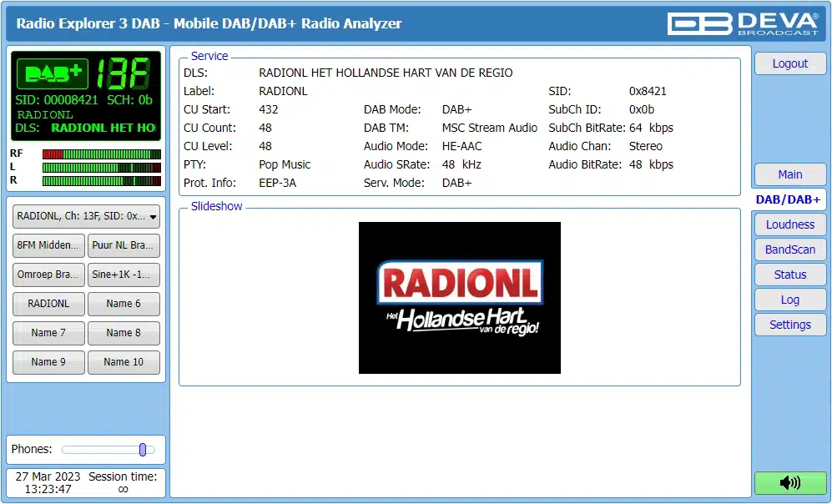This screenshot has height=504, width=832.
Task: Open the station selection dropdown RADIONL Ch 13F
Action: pos(86,216)
